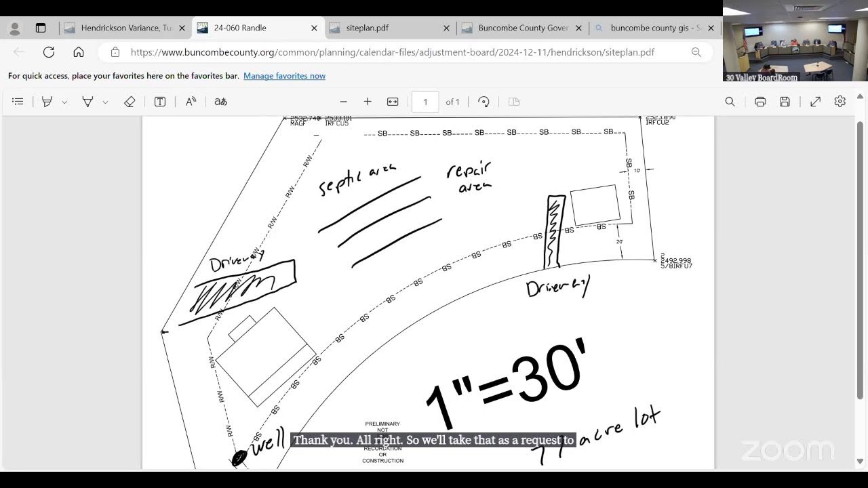The image size is (868, 488).
Task: Click the PDF vertical scrollbar thumb
Action: [860, 261]
